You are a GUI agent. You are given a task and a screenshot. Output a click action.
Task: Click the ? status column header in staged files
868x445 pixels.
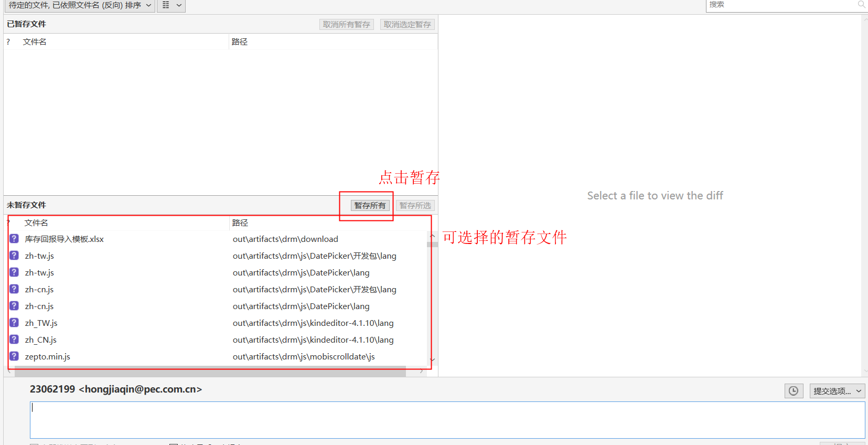point(8,42)
